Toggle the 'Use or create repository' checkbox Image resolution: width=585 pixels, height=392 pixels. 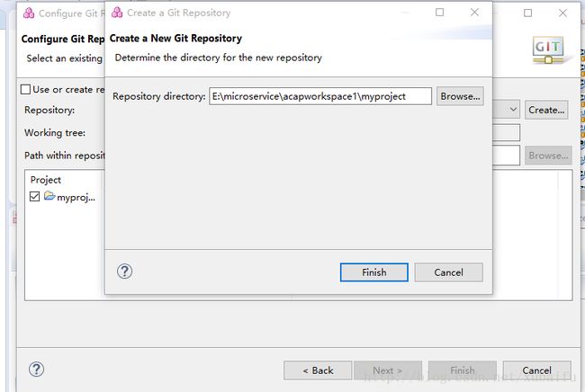coord(25,89)
